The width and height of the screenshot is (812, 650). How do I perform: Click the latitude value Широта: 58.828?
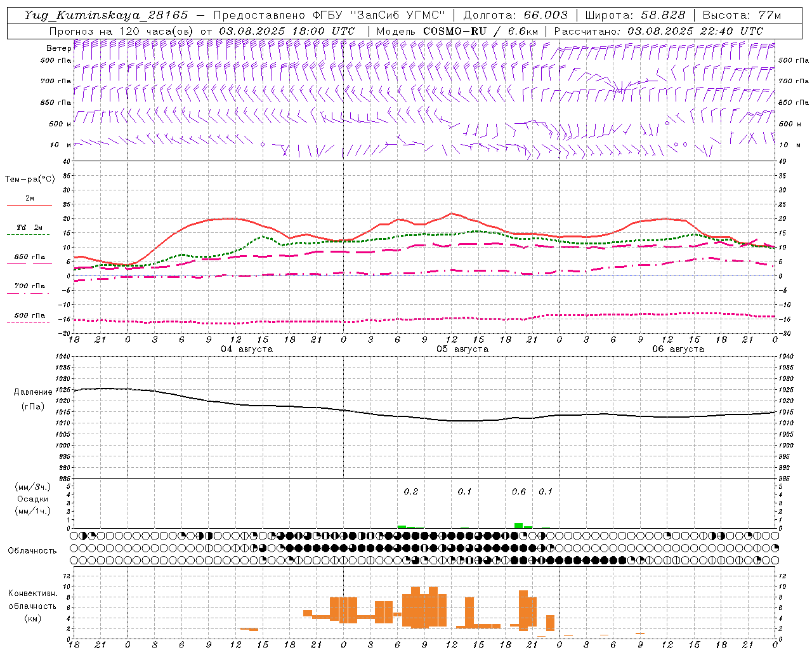[x=635, y=15]
